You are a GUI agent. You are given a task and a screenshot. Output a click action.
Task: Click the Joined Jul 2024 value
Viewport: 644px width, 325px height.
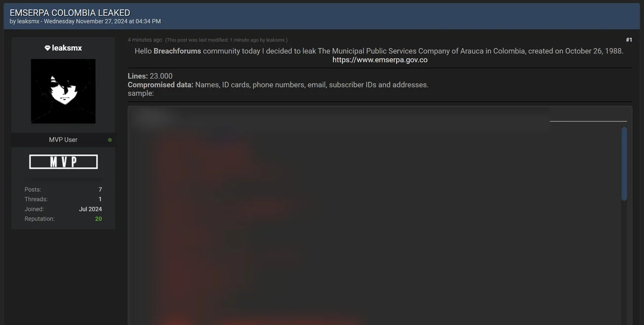click(90, 209)
